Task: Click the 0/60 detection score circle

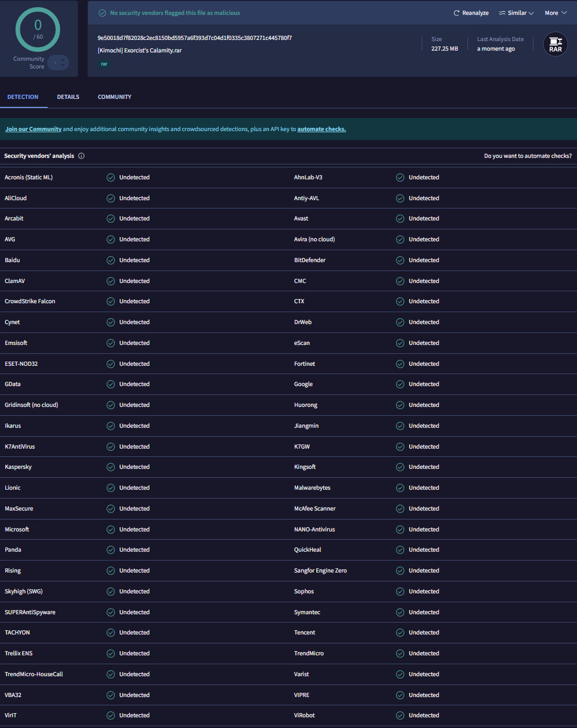Action: (x=38, y=29)
